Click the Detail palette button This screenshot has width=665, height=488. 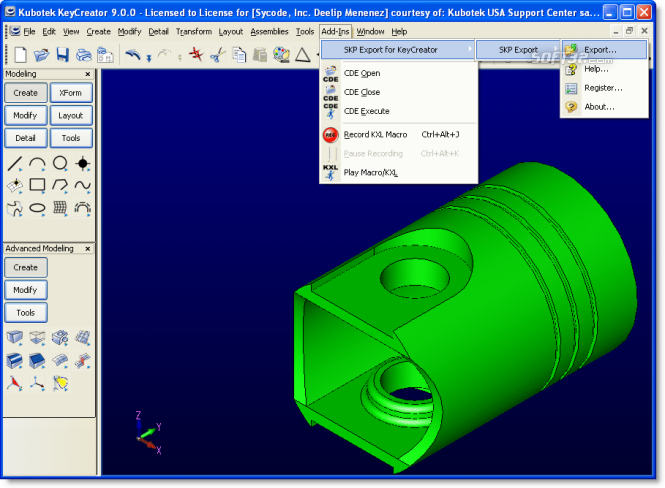pos(25,138)
